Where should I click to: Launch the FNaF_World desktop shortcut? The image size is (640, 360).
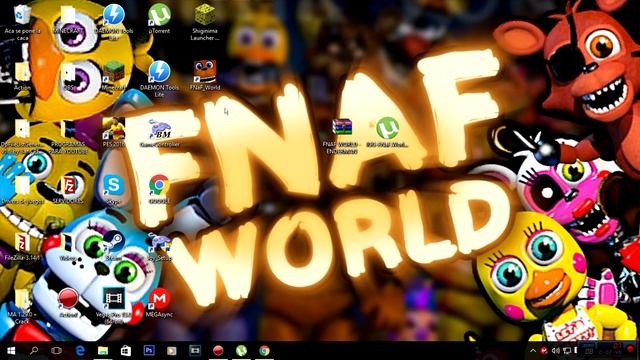204,71
